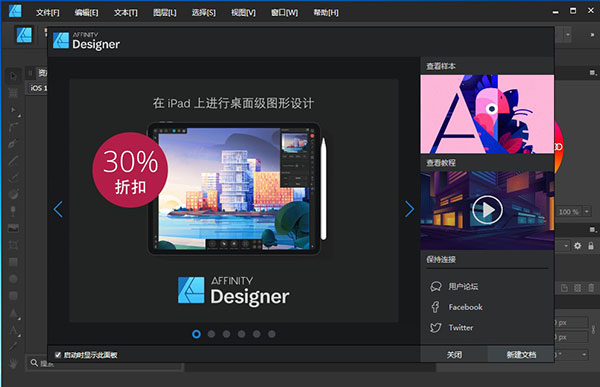Click the iOS 12 assets category label
Image resolution: width=600 pixels, height=387 pixels.
(38, 88)
